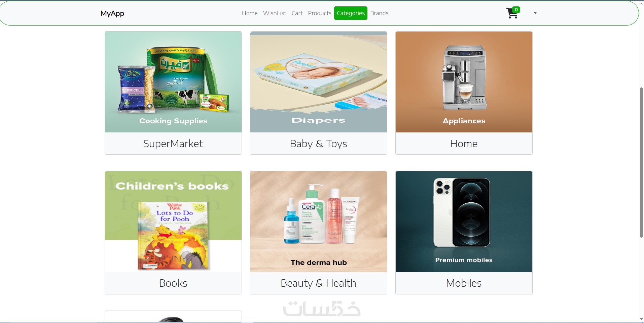The width and height of the screenshot is (644, 323).
Task: Open the Cooking Supplies category image
Action: [x=173, y=82]
